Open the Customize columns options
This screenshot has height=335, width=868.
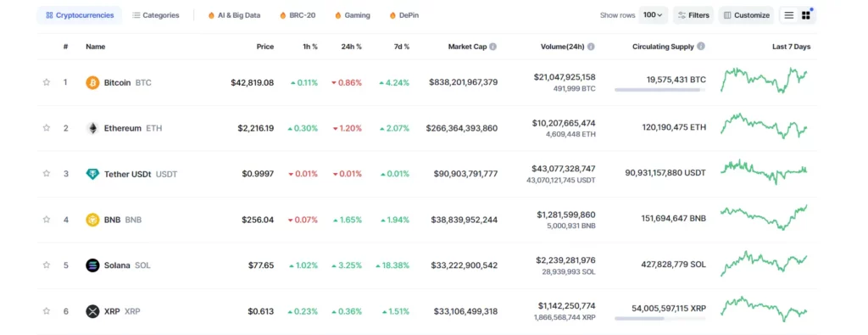point(746,15)
